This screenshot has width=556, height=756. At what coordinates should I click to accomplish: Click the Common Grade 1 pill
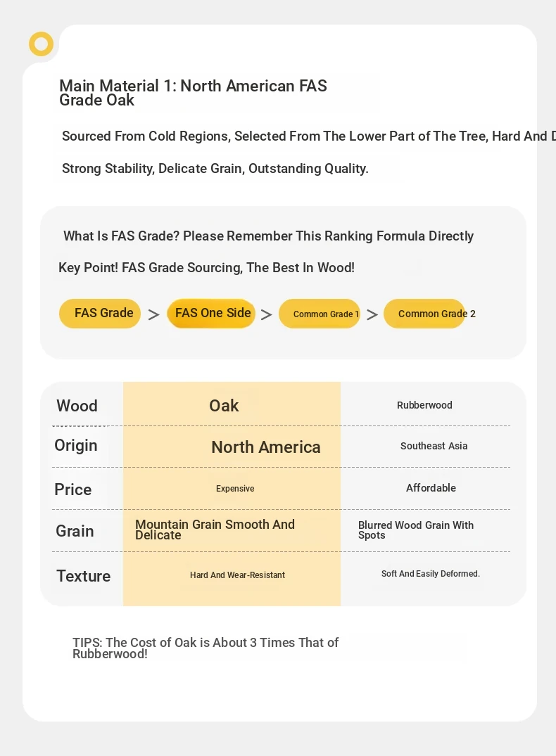pos(320,314)
